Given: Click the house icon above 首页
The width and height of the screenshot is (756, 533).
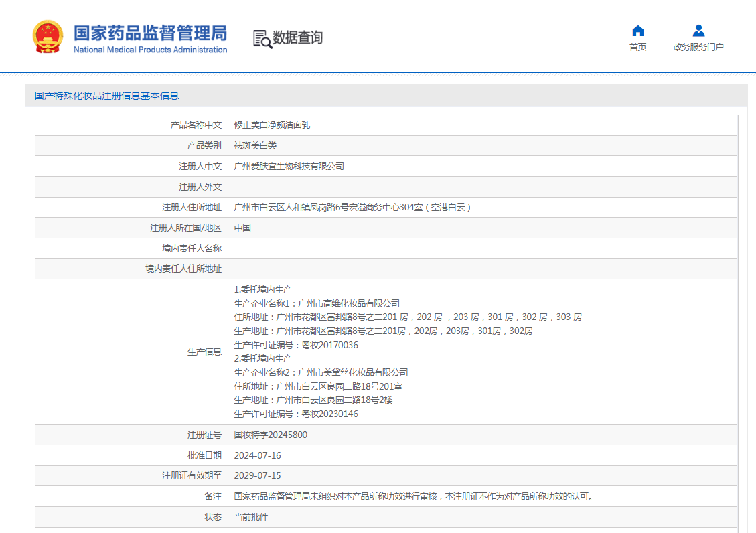Looking at the screenshot, I should click(637, 31).
